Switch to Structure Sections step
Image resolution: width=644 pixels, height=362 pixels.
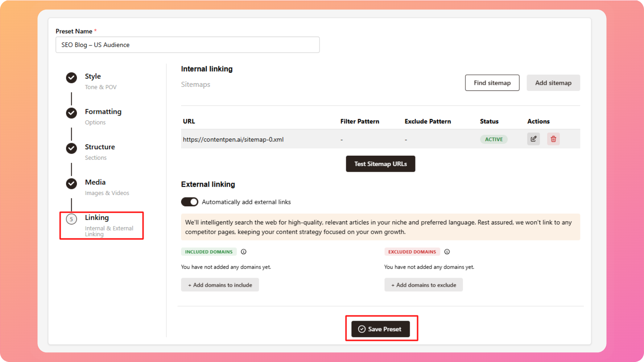coord(100,147)
